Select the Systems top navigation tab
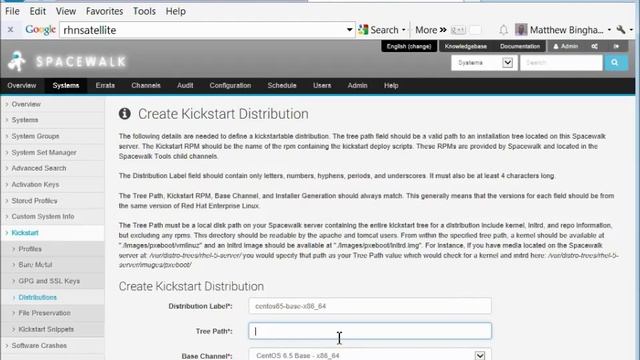Screen dimensions: 640x360 tap(66, 85)
